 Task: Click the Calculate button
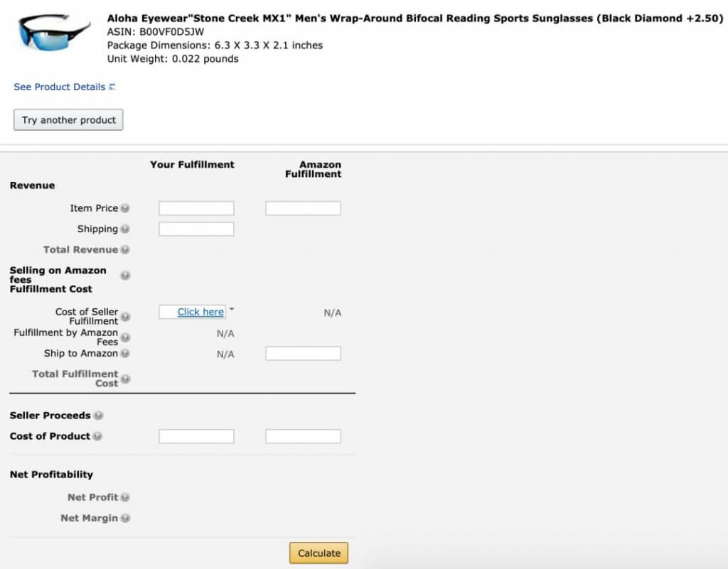coord(319,553)
